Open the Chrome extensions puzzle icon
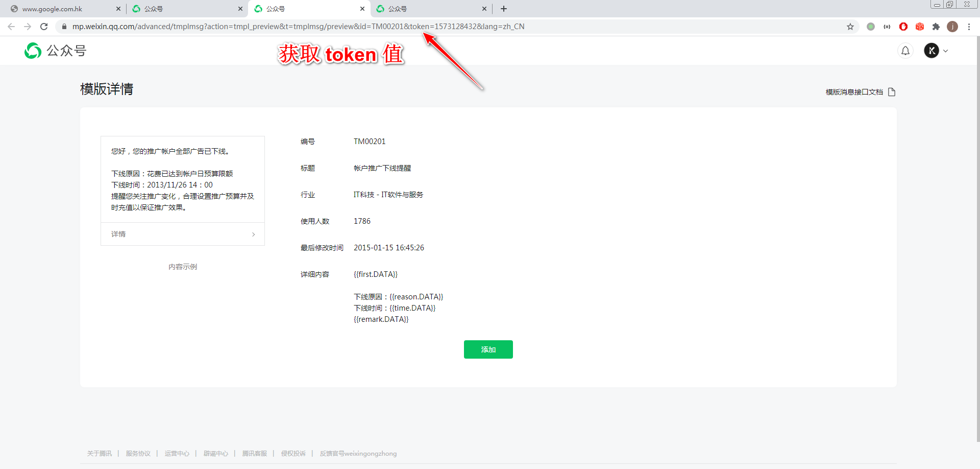The width and height of the screenshot is (980, 469). (x=936, y=27)
